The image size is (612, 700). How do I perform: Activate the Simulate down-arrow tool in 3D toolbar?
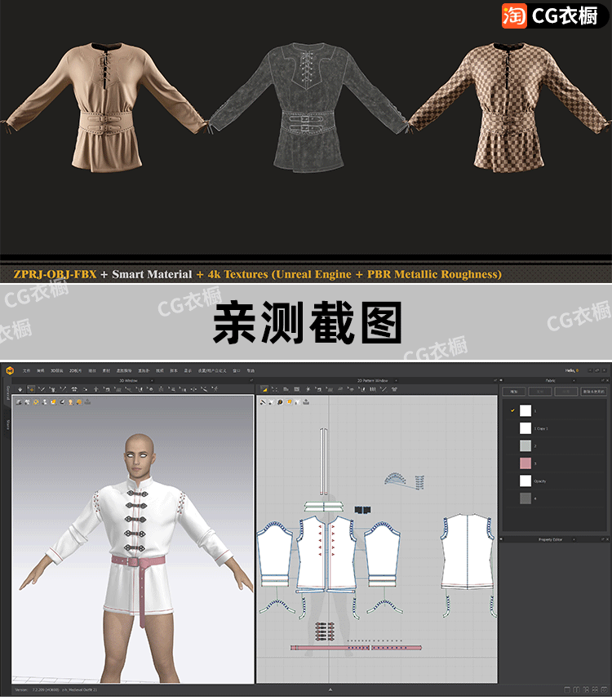[x=20, y=389]
